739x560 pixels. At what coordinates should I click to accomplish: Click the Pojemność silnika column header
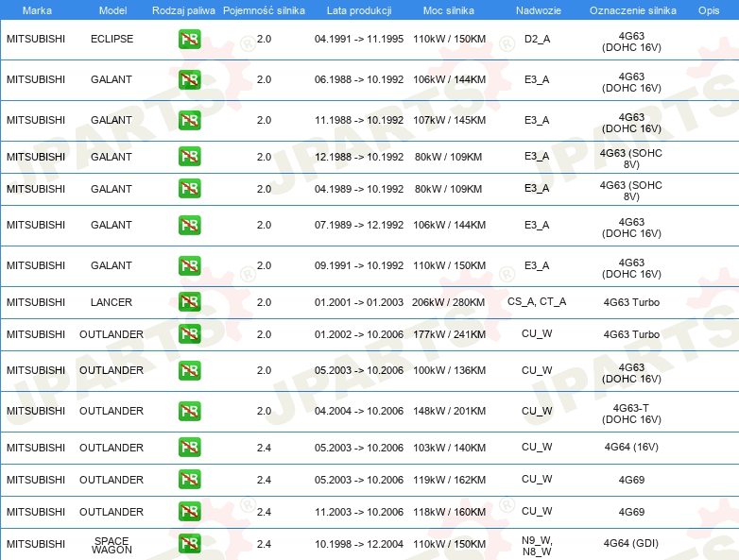point(264,10)
